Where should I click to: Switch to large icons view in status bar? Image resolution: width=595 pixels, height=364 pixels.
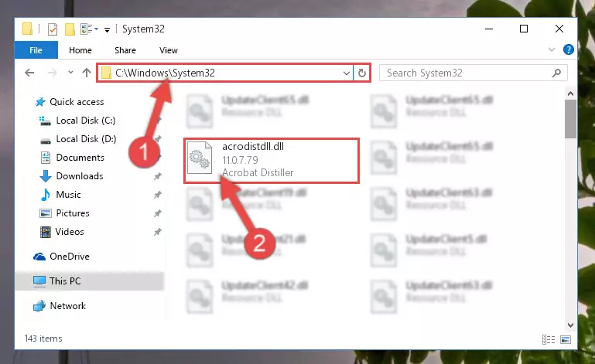pyautogui.click(x=565, y=339)
